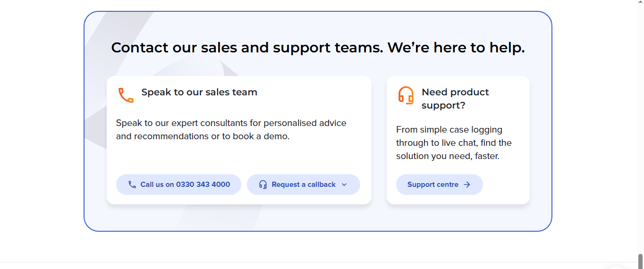Click the orange headset icon beside support heading
This screenshot has width=644, height=269.
pyautogui.click(x=406, y=95)
